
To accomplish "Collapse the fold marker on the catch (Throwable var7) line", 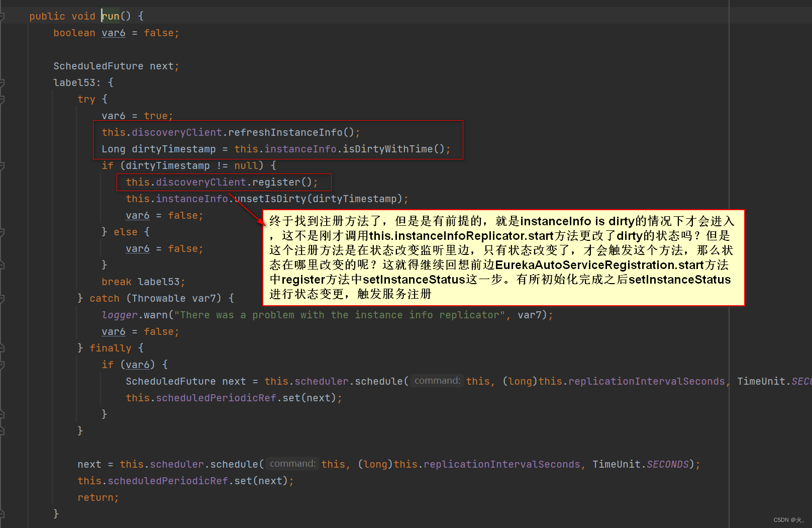I will point(2,299).
